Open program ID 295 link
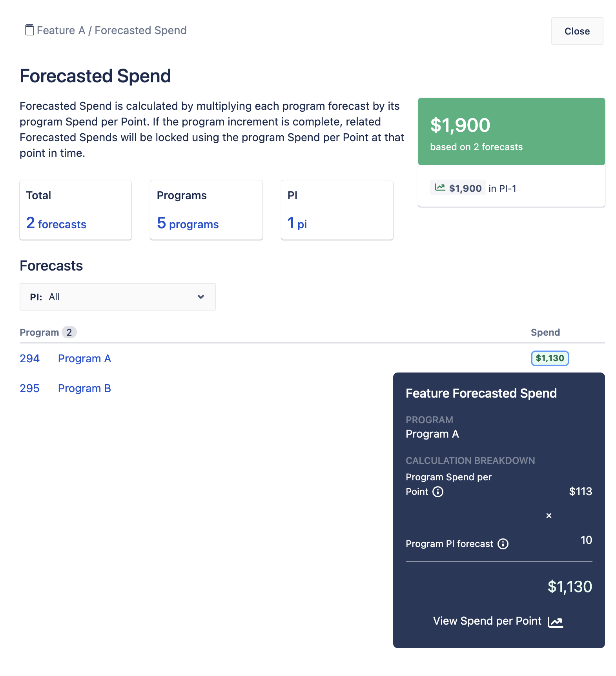 coord(29,388)
